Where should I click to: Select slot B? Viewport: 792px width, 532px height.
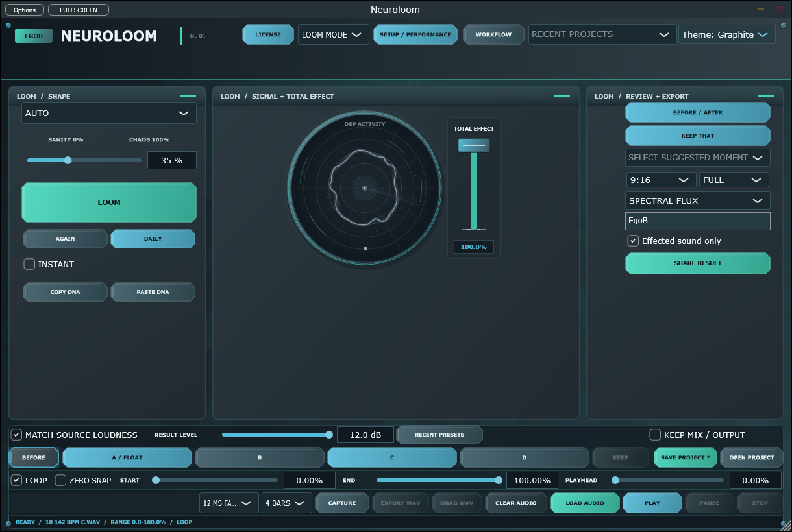point(260,457)
